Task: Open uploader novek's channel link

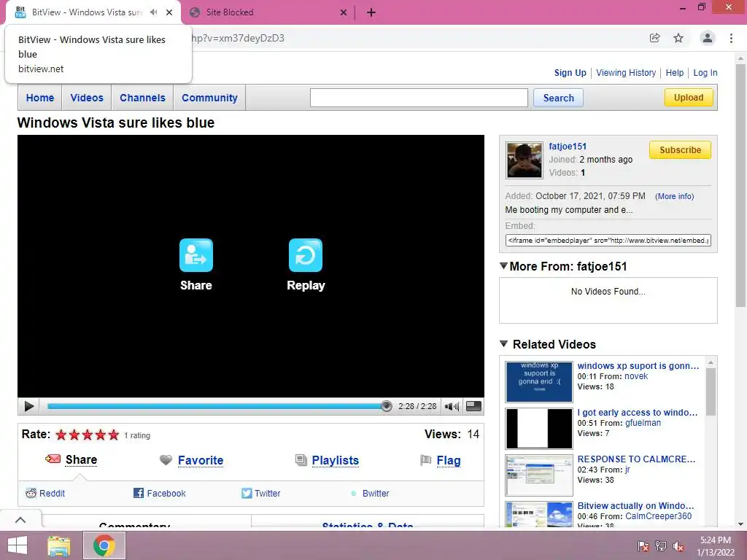Action: pyautogui.click(x=636, y=376)
